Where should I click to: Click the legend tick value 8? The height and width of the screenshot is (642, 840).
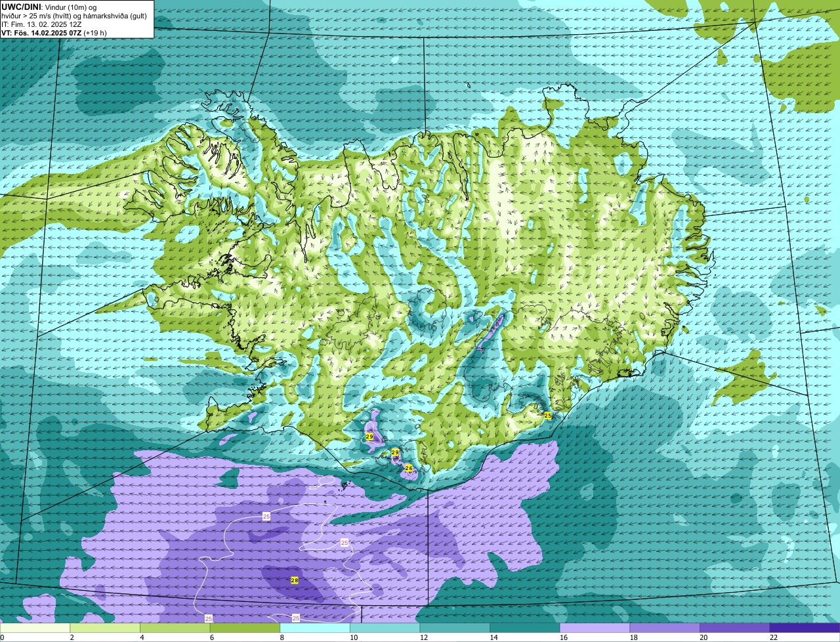click(282, 637)
